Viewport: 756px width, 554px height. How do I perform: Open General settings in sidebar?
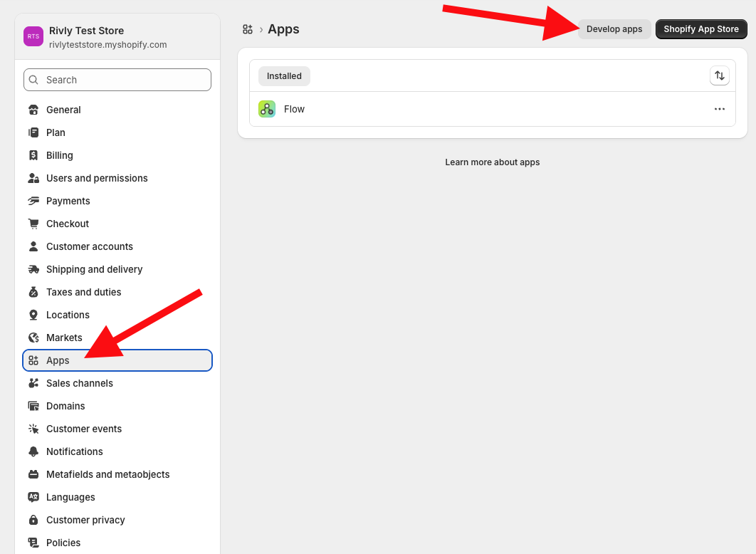coord(63,110)
